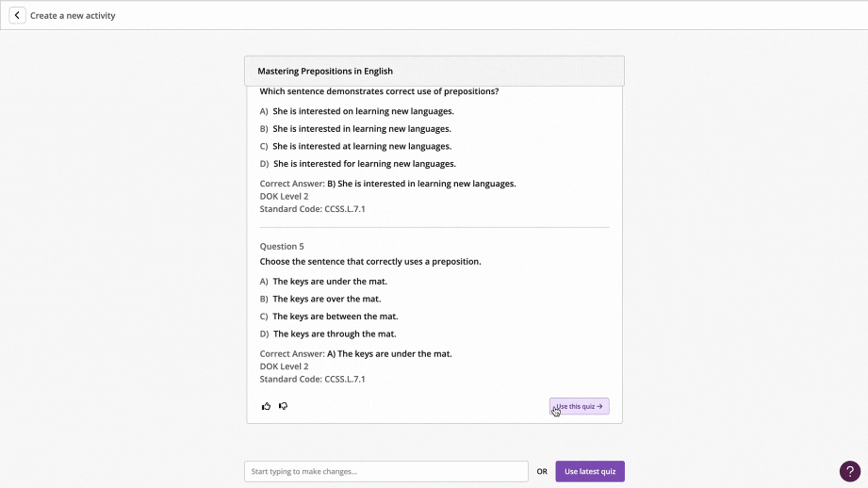Click the Use latest quiz button
Image resolution: width=868 pixels, height=488 pixels.
pyautogui.click(x=590, y=471)
